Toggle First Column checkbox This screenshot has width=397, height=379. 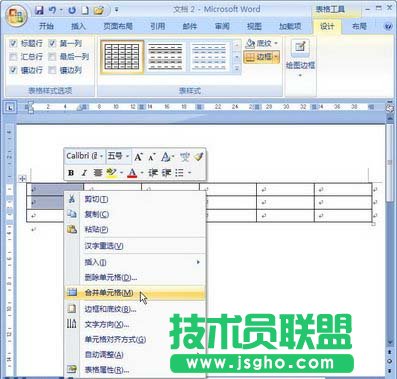click(52, 43)
